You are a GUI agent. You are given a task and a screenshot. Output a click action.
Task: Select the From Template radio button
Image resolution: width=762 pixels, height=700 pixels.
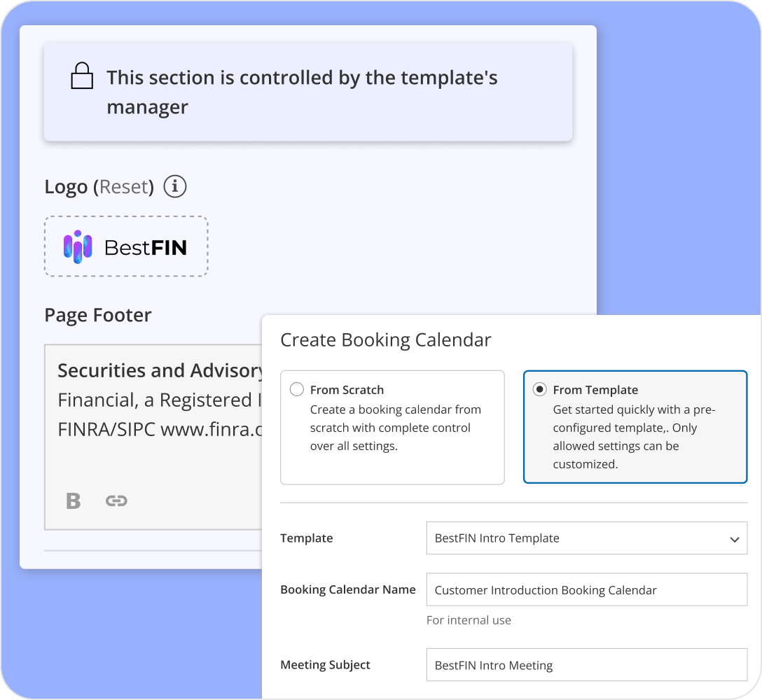pos(539,389)
